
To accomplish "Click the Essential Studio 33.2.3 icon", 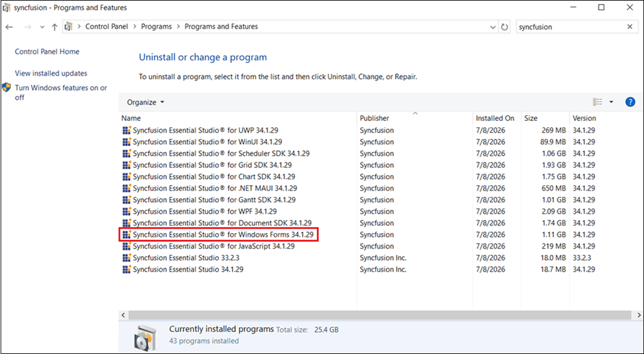I will point(127,257).
